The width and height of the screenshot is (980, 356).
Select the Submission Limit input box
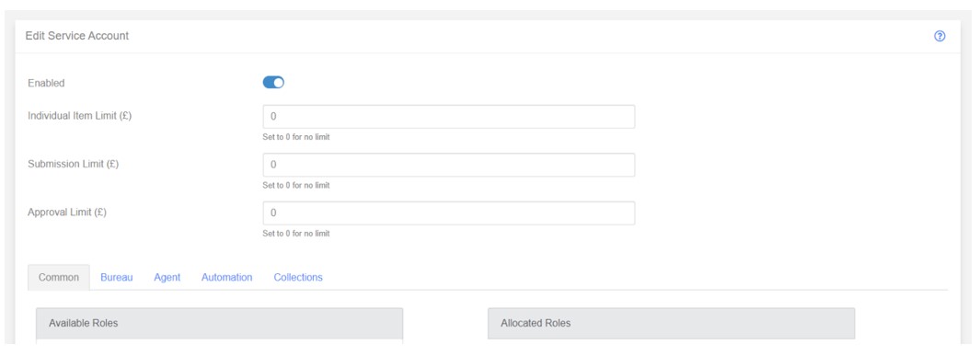click(449, 165)
